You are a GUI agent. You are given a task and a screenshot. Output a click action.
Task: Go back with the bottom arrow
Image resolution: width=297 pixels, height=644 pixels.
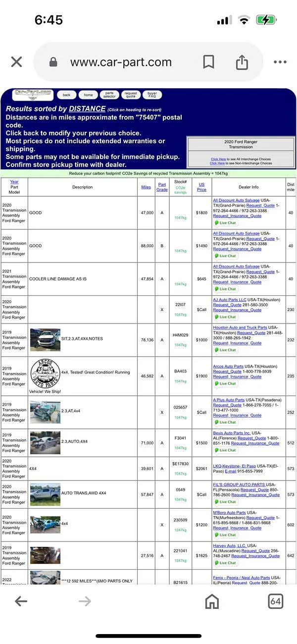21,601
